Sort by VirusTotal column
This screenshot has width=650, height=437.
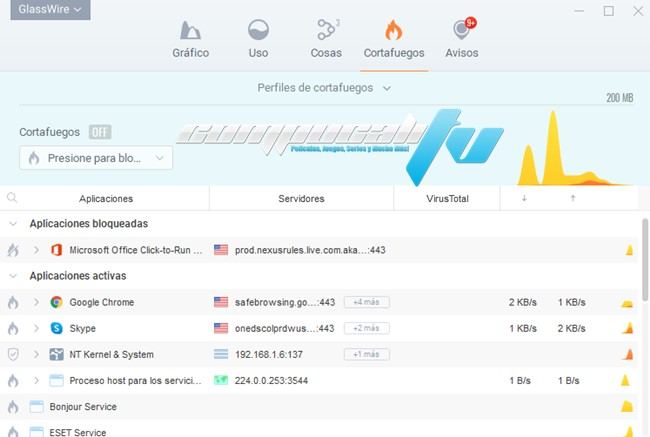tap(447, 199)
